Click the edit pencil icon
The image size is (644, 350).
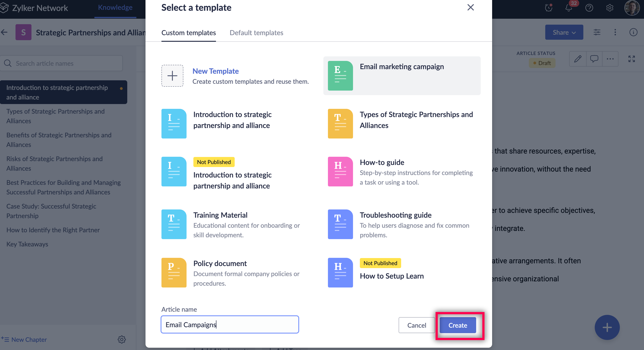577,59
